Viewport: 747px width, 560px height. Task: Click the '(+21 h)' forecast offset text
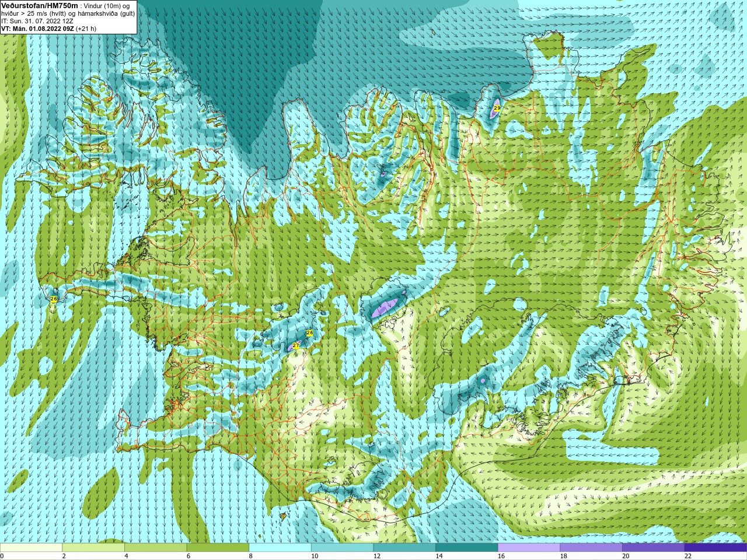[86, 29]
